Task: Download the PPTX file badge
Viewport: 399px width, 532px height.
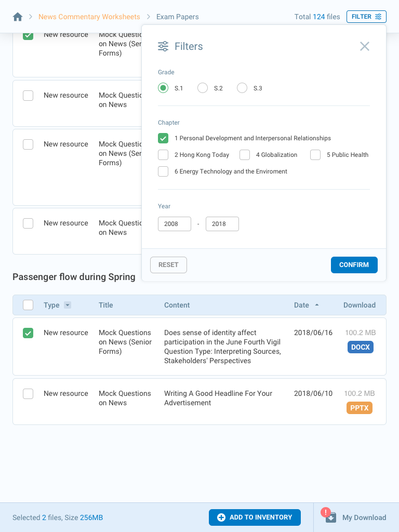Action: coord(360,408)
